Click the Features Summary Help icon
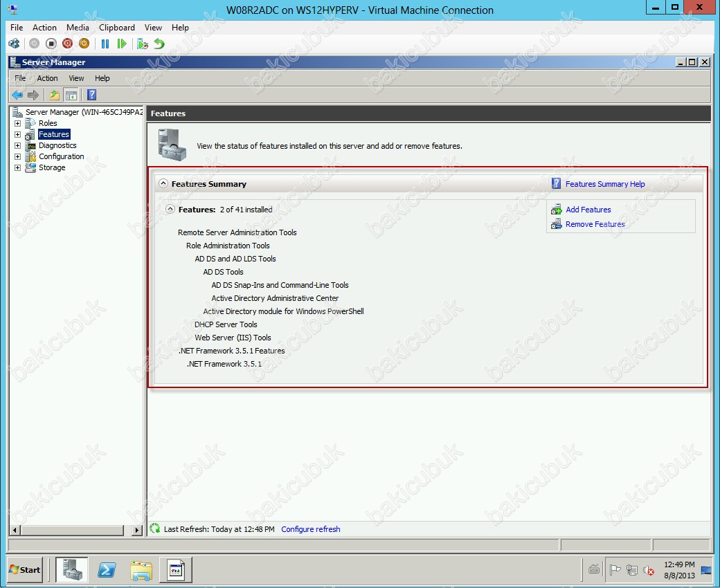 [x=556, y=183]
